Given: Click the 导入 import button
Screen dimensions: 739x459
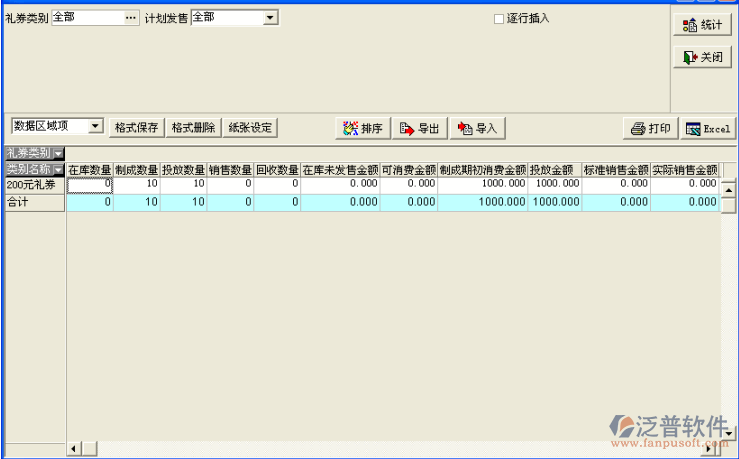Looking at the screenshot, I should (477, 128).
